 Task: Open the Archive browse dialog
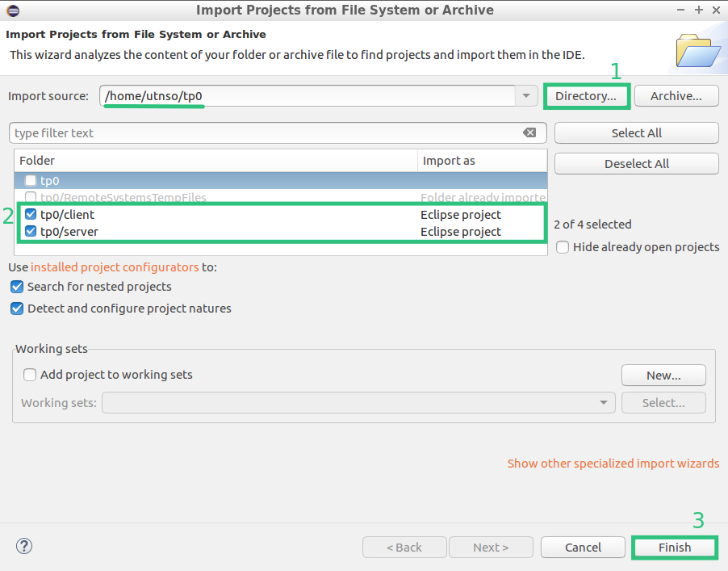676,95
